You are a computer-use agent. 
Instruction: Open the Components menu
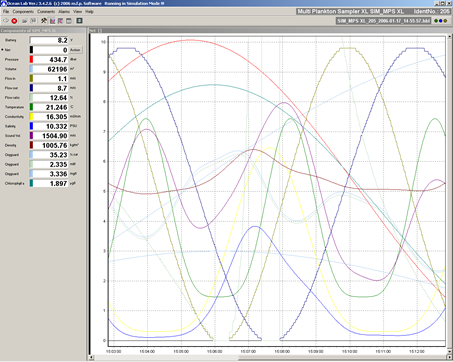click(23, 11)
